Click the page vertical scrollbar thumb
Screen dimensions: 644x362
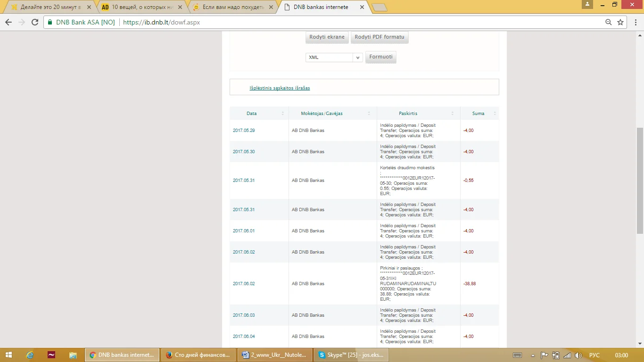point(640,181)
